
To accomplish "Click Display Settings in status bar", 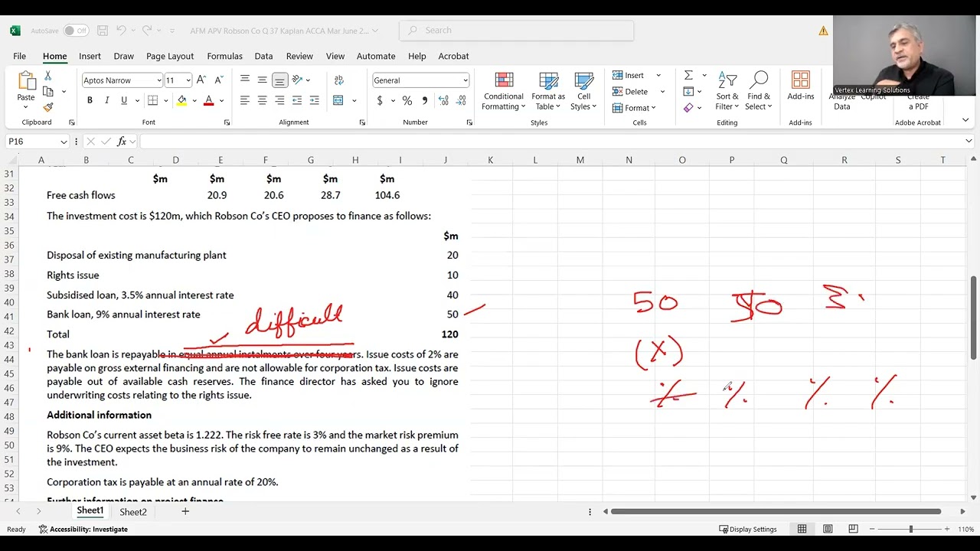I will 748,529.
